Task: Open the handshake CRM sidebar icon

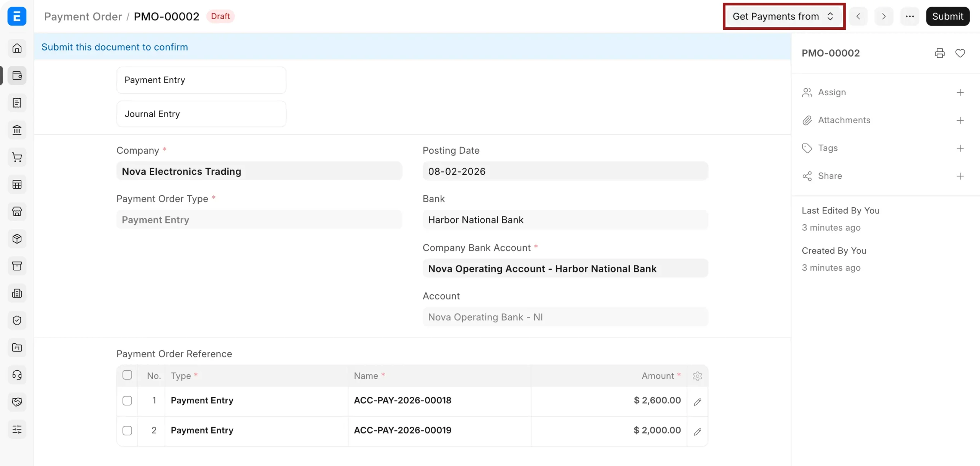Action: pos(17,402)
